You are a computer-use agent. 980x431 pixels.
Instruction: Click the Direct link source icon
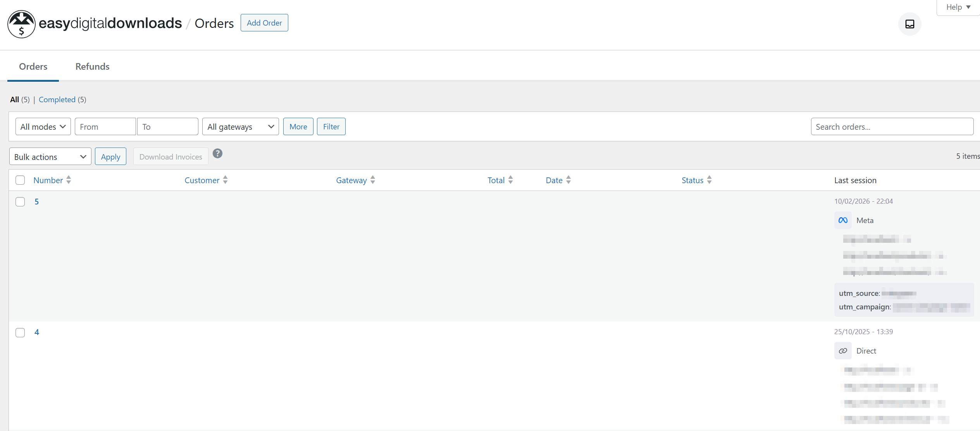843,351
